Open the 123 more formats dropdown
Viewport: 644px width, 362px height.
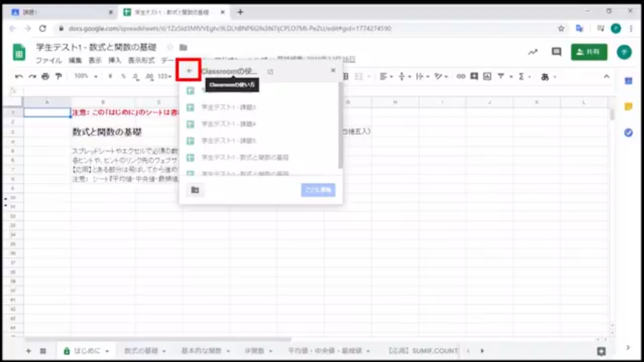click(x=164, y=76)
